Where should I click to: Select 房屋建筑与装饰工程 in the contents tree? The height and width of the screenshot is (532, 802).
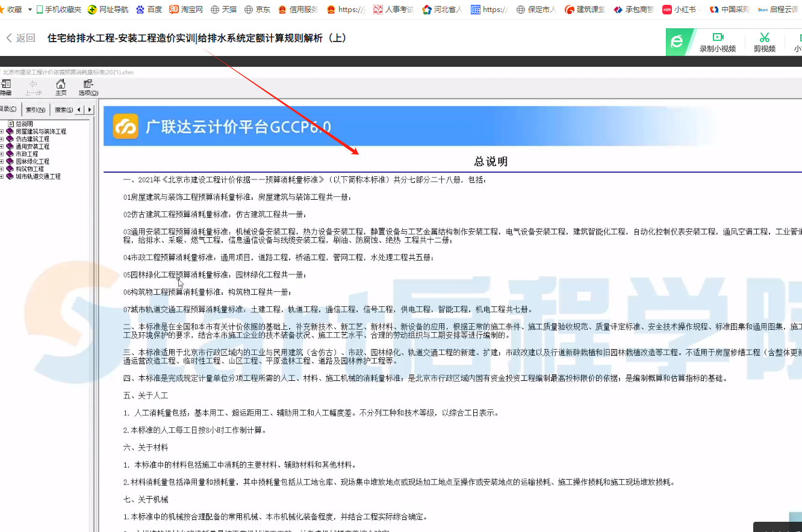pos(41,131)
